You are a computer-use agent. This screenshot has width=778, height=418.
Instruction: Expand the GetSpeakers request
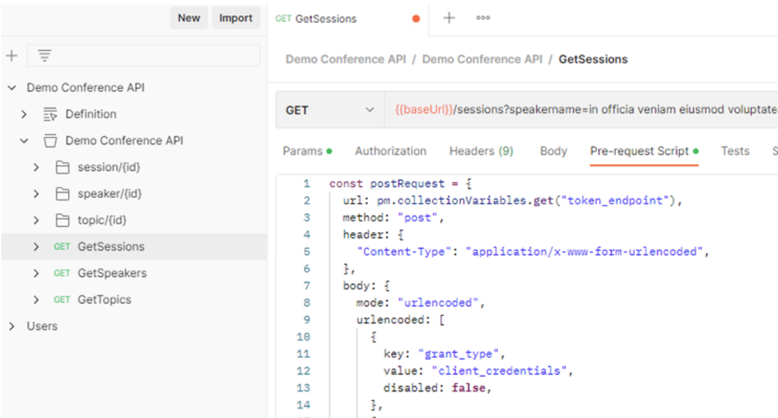coord(36,273)
